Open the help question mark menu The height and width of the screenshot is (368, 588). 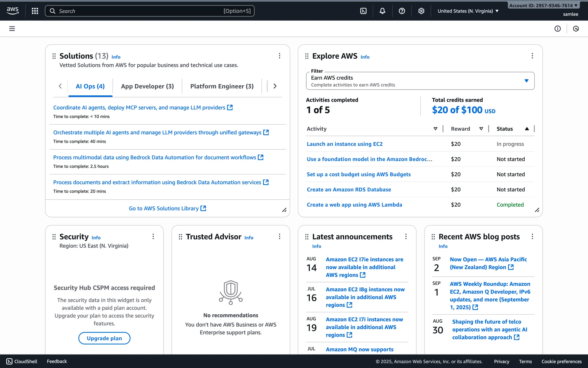(x=402, y=11)
